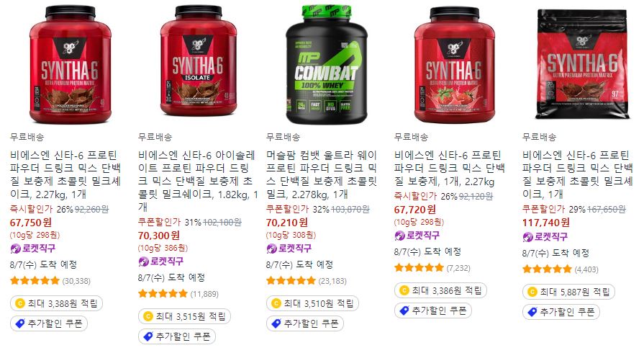This screenshot has height=353, width=644.
Task: Open the Syntha-6 chocolate milkshake 2.27kg product image
Action: coord(71,65)
